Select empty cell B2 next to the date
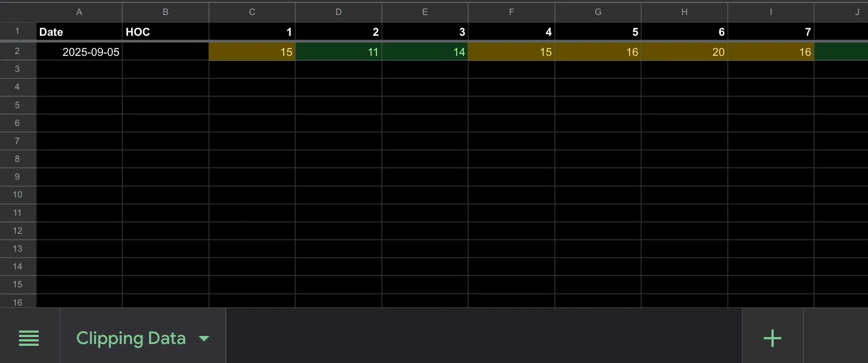Screen dimensions: 868x363 pos(165,51)
